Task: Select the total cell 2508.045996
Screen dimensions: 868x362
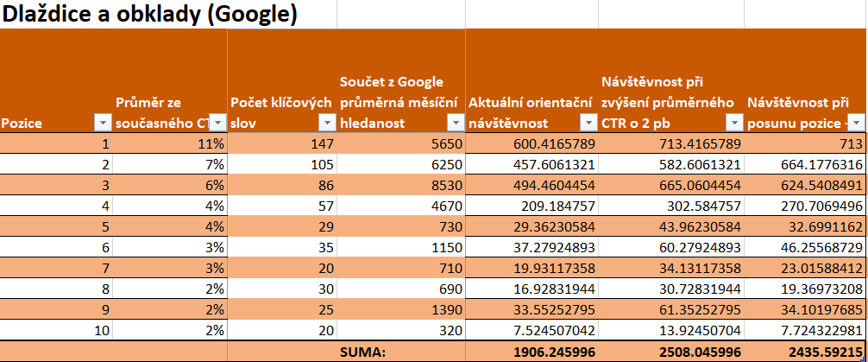Action: click(x=670, y=352)
